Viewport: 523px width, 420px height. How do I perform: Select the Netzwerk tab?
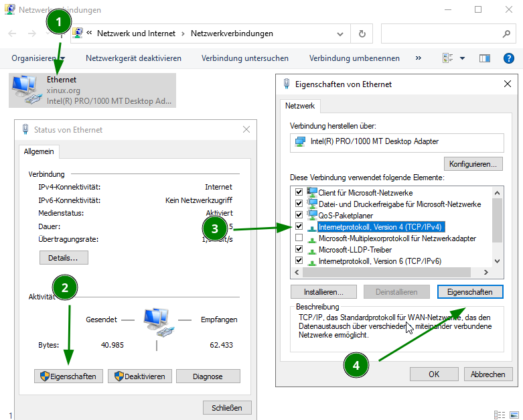point(301,106)
